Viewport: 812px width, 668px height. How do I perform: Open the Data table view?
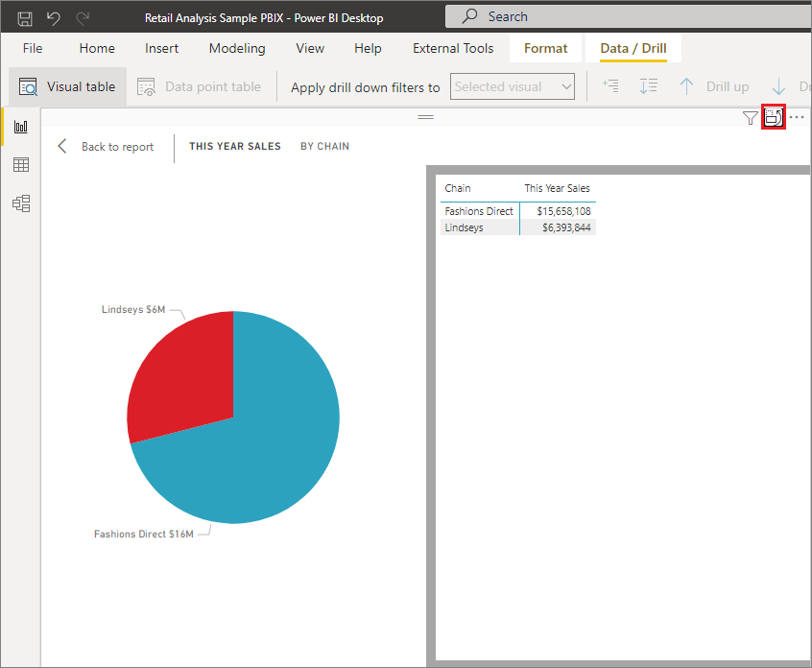(x=21, y=164)
